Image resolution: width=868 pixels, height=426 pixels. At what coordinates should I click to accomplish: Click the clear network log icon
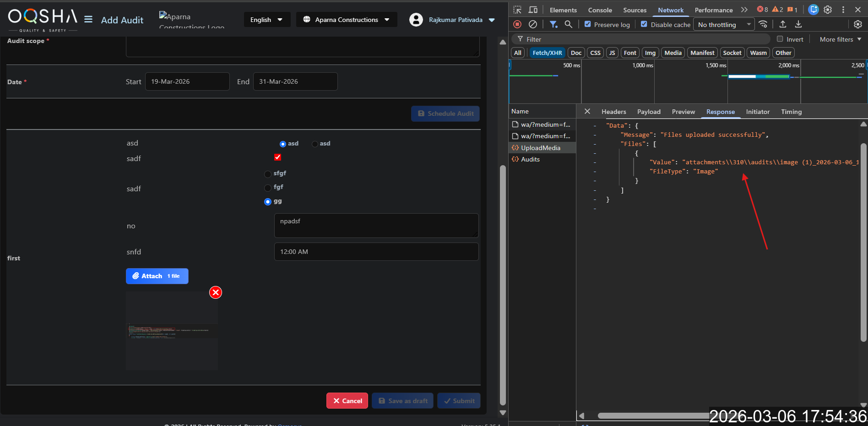(x=533, y=24)
